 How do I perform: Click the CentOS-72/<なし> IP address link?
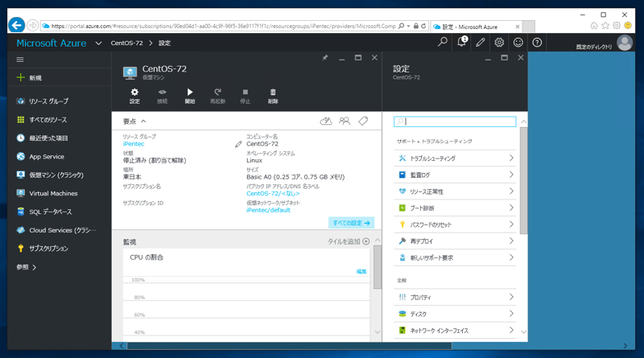coord(273,193)
